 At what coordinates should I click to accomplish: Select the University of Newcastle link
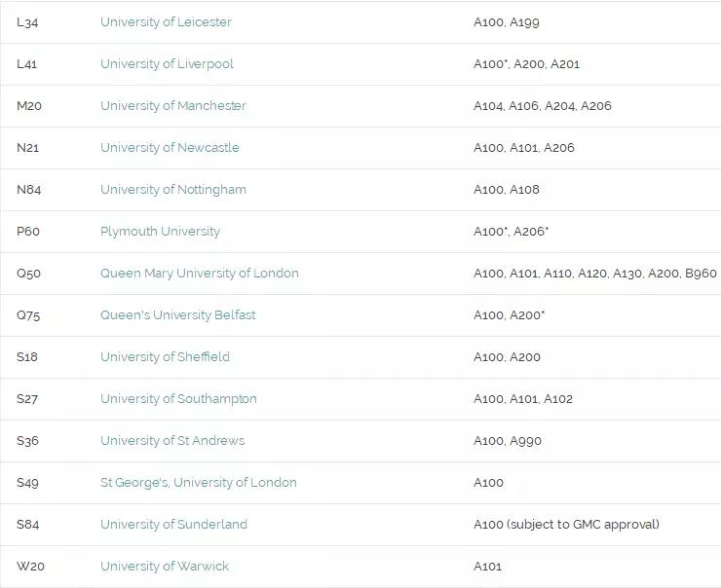[170, 148]
